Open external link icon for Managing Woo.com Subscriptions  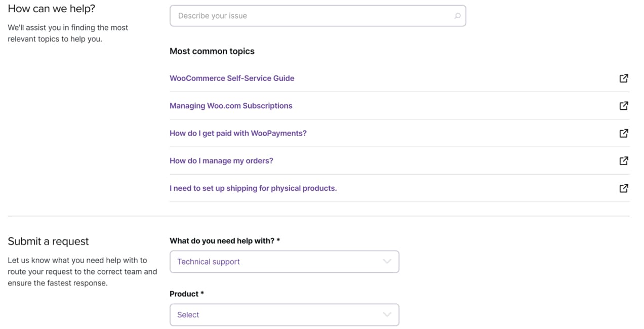[624, 106]
